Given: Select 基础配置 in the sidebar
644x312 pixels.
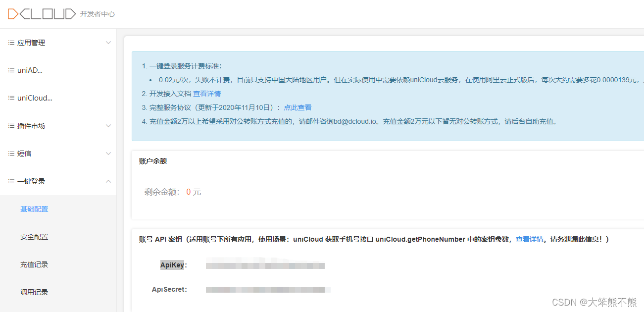Looking at the screenshot, I should (34, 208).
